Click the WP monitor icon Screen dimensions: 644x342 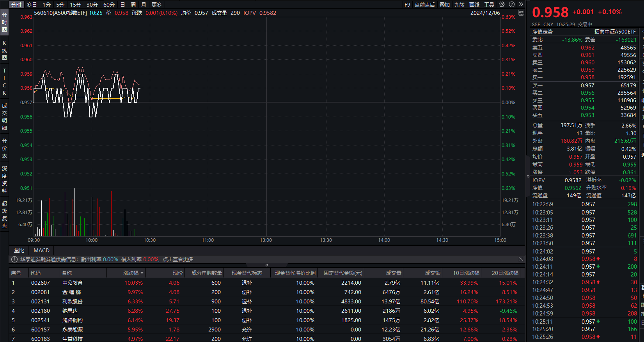coord(521,13)
